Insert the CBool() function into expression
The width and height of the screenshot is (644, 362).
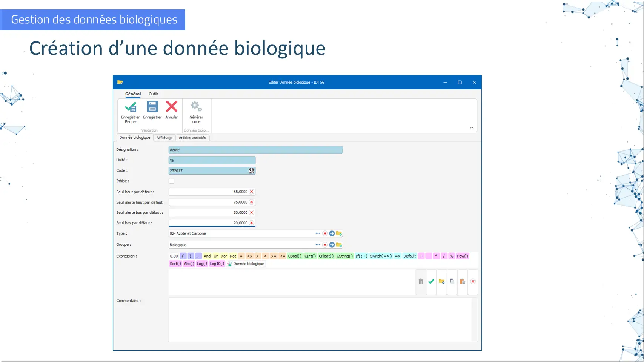pos(295,256)
